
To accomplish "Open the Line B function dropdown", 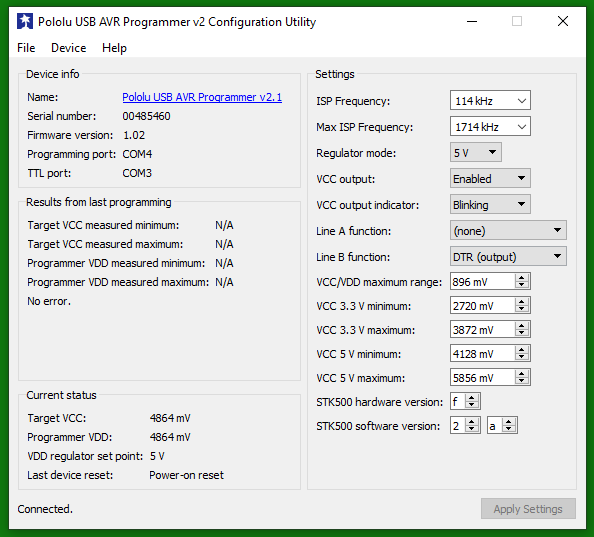I will tap(508, 257).
